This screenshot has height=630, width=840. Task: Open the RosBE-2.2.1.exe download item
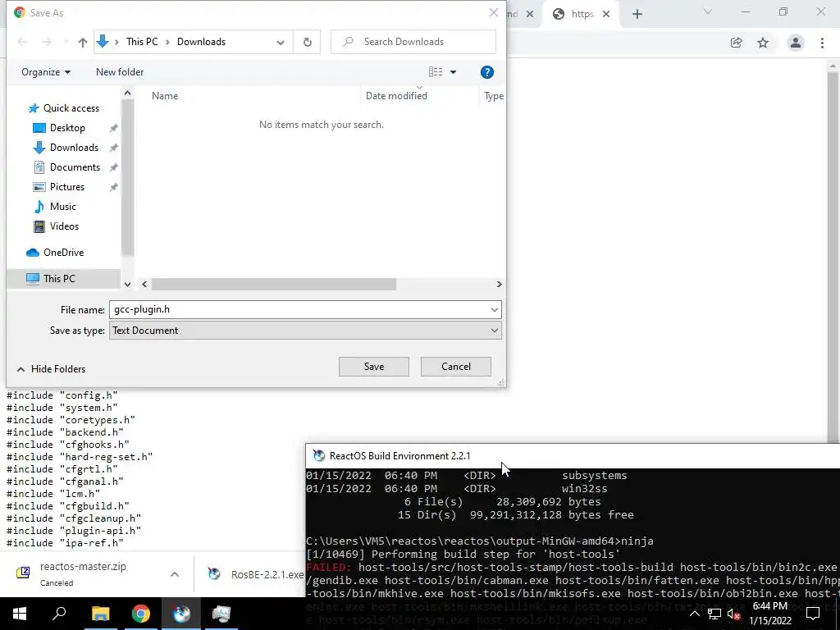pyautogui.click(x=257, y=574)
